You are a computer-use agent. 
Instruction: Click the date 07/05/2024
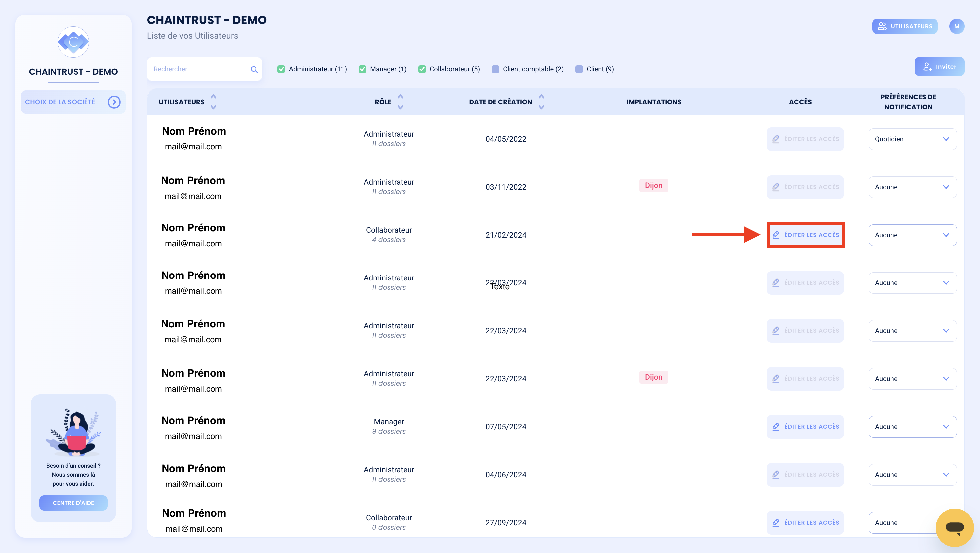click(506, 427)
